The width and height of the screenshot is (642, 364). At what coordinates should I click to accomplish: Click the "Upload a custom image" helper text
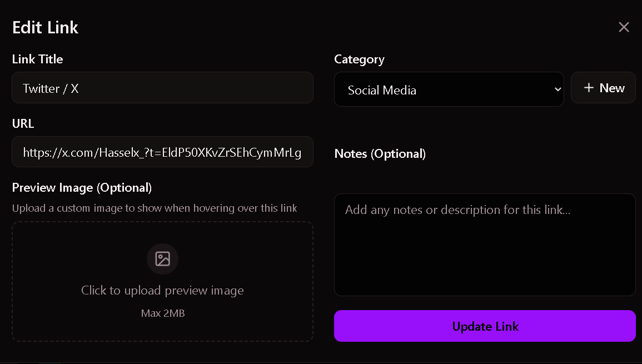point(155,208)
